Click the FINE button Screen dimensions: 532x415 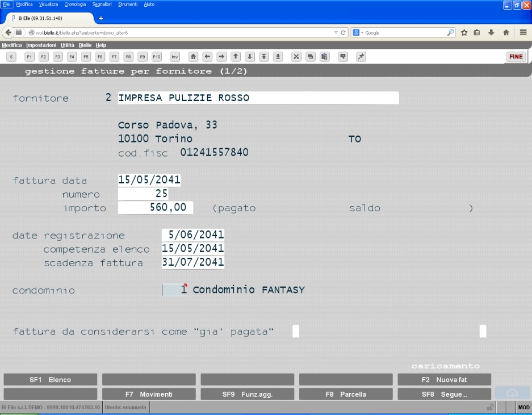click(516, 57)
